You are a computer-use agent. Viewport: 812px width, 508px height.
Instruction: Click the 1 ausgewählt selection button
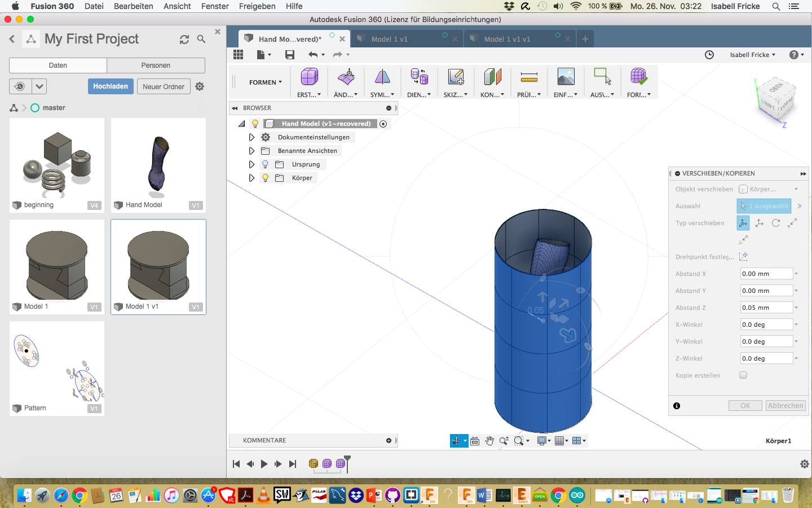coord(764,206)
